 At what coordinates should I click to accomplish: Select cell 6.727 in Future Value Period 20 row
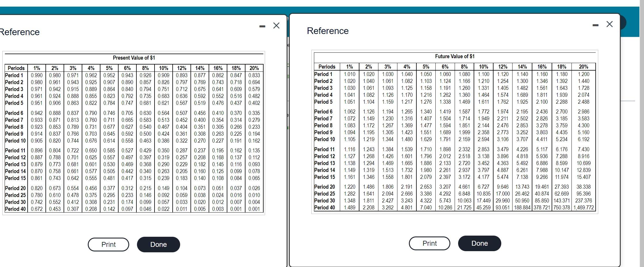click(483, 187)
